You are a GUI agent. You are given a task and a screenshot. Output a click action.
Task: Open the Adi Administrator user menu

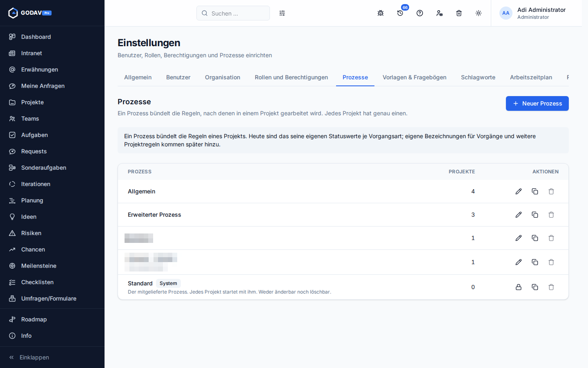(x=537, y=13)
